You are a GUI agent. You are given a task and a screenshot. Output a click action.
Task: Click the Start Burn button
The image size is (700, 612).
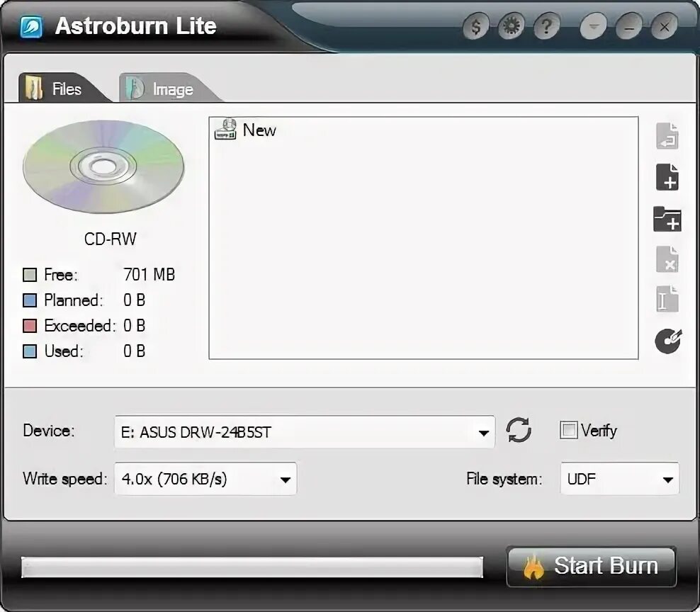[x=591, y=566]
